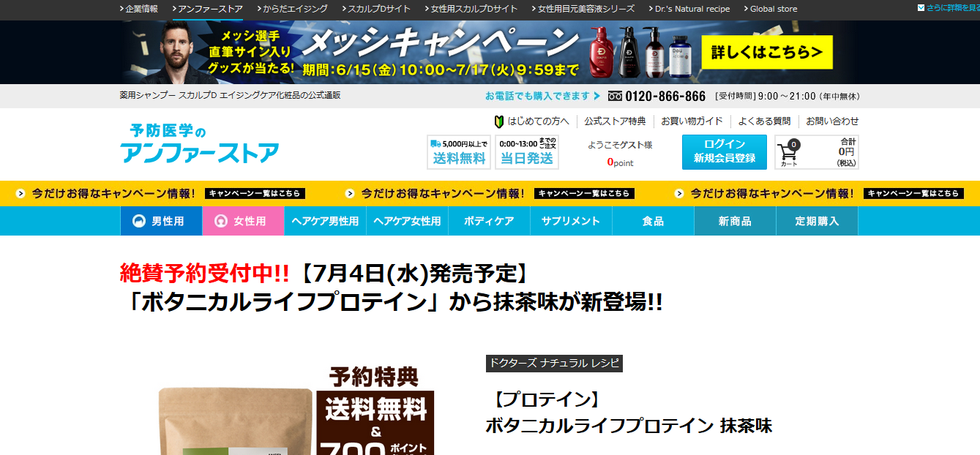Click the second campaign arrow circle icon

click(350, 194)
